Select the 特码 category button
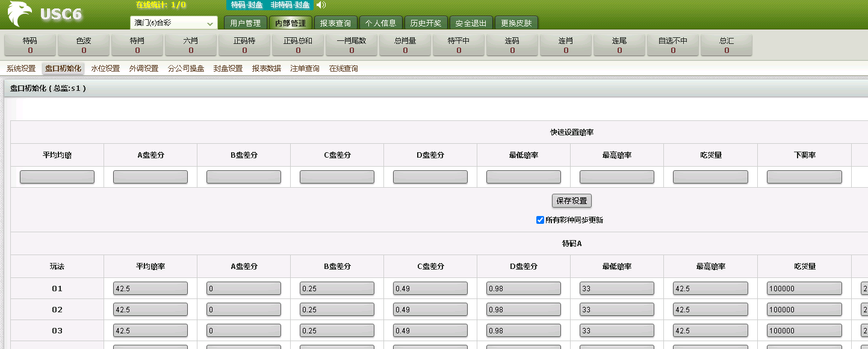The height and width of the screenshot is (349, 868). pyautogui.click(x=30, y=45)
